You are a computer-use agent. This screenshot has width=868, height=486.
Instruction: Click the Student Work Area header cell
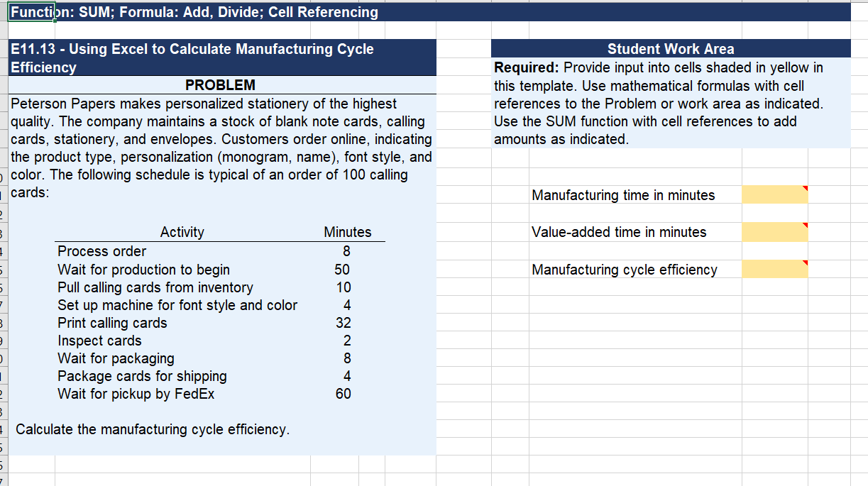(x=671, y=48)
